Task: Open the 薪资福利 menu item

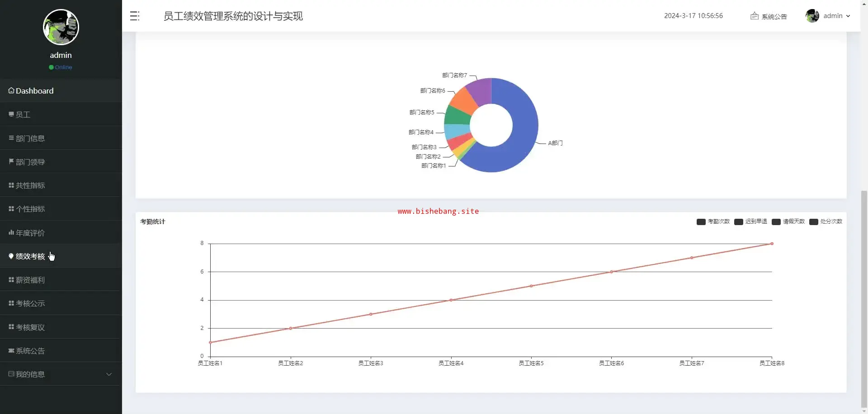Action: tap(30, 280)
